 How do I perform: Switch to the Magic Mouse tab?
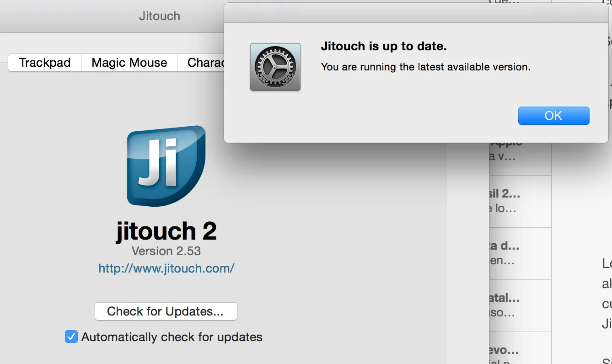tap(129, 63)
